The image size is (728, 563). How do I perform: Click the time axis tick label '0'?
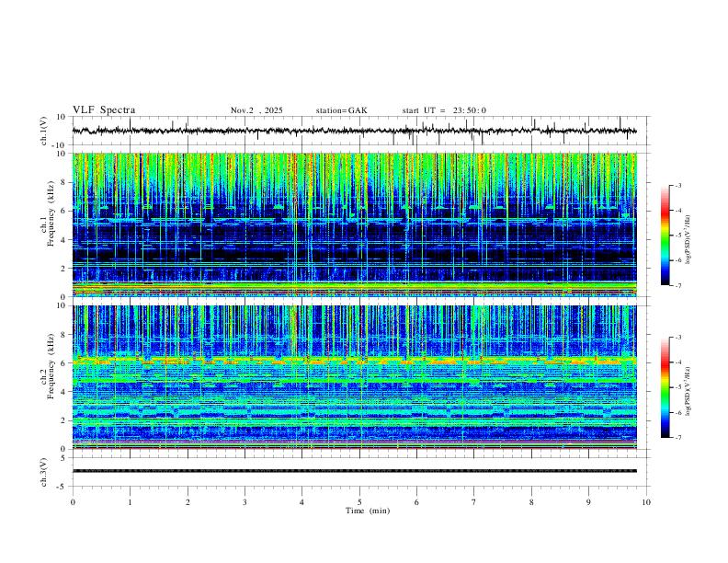tap(73, 502)
